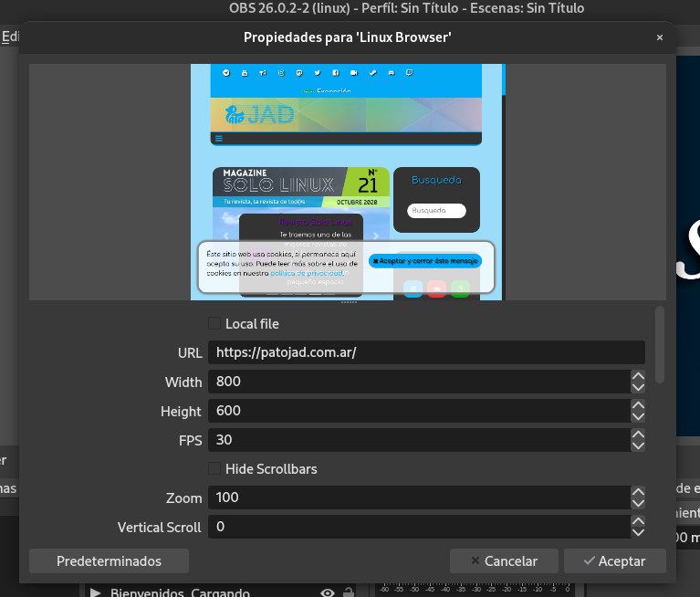Click the carousel right arrow in preview
Screen dimensions: 700x597
[376, 236]
